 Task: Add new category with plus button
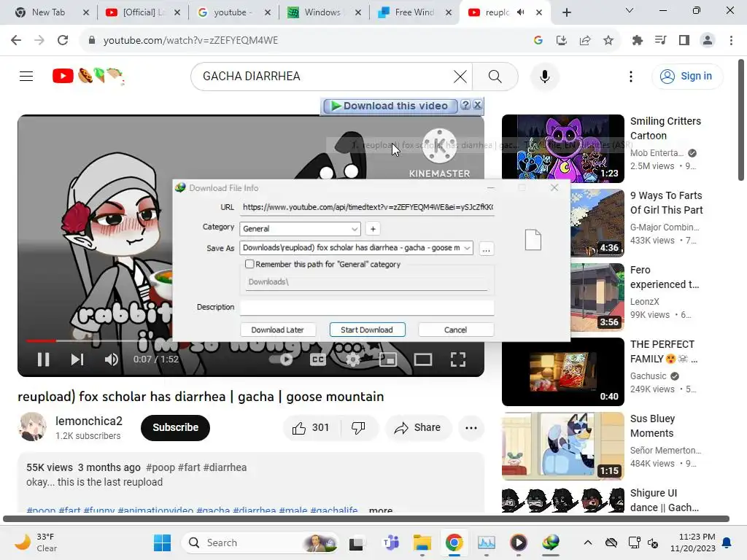pos(373,228)
